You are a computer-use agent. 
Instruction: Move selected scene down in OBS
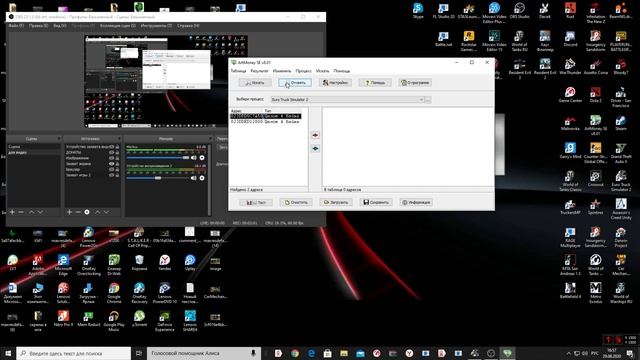[x=40, y=212]
